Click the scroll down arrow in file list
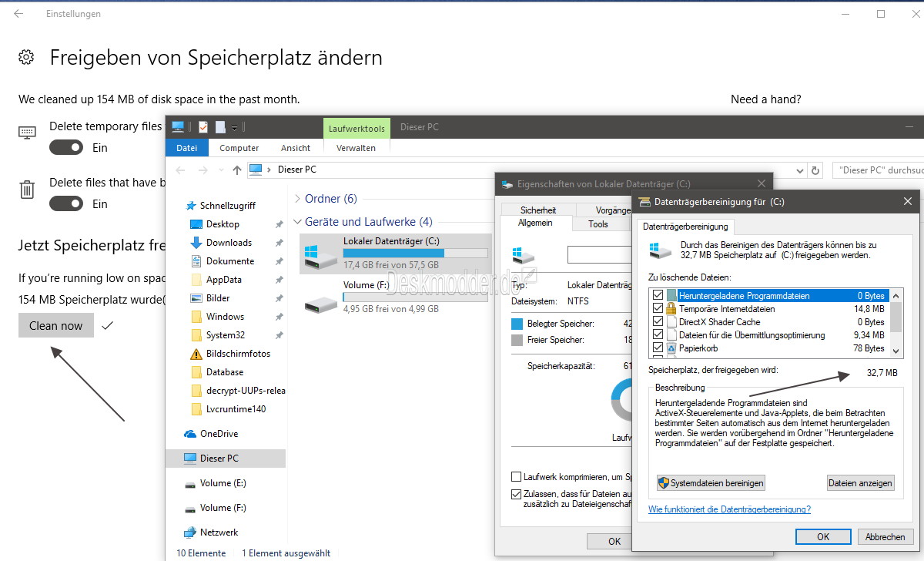The width and height of the screenshot is (924, 561). tap(896, 351)
